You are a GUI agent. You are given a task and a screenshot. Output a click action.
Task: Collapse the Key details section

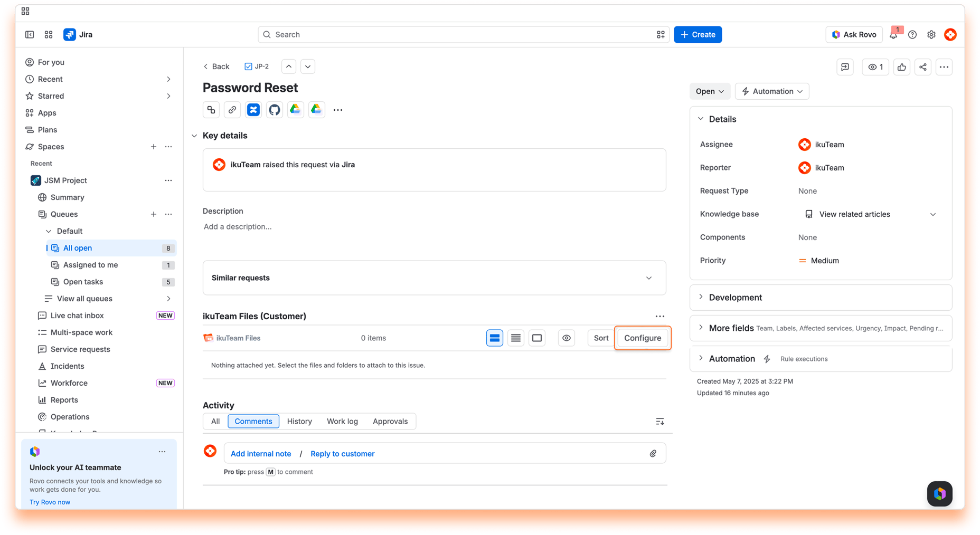pyautogui.click(x=194, y=136)
